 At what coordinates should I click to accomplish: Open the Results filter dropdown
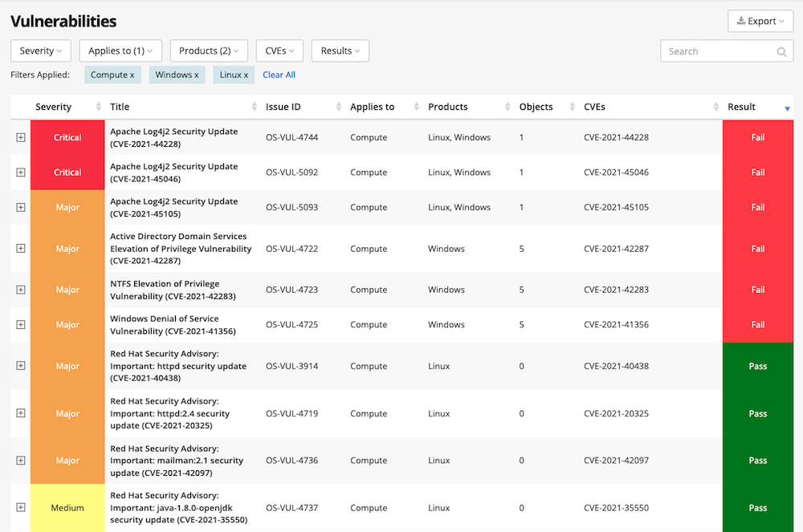pyautogui.click(x=340, y=50)
